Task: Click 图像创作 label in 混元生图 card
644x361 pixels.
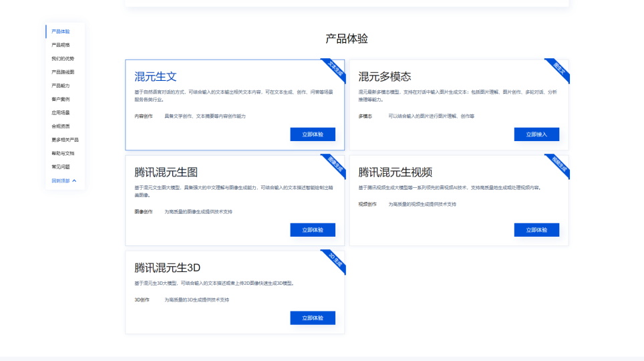Action: (144, 212)
